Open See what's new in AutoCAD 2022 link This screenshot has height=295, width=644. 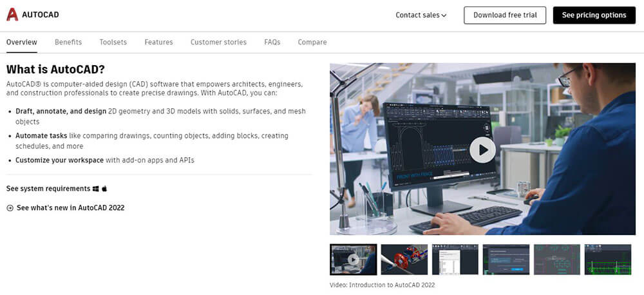(x=70, y=208)
